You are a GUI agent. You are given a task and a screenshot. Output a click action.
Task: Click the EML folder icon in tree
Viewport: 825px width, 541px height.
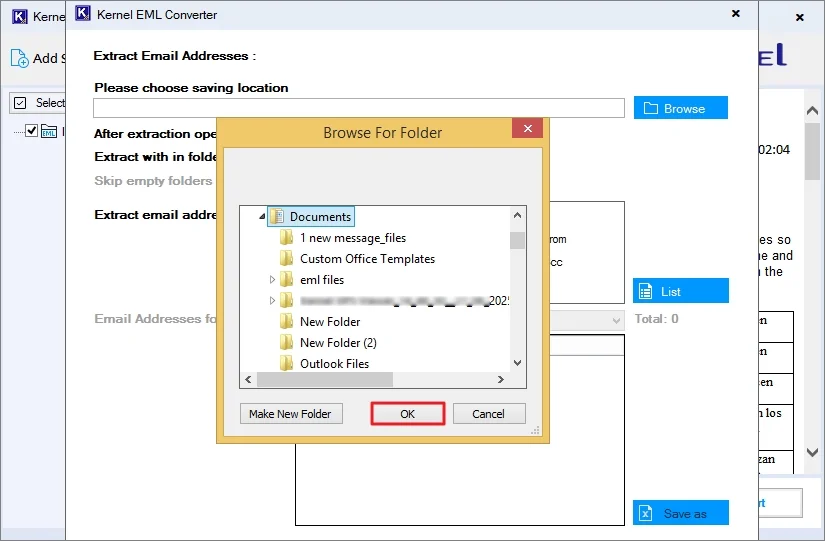point(49,130)
